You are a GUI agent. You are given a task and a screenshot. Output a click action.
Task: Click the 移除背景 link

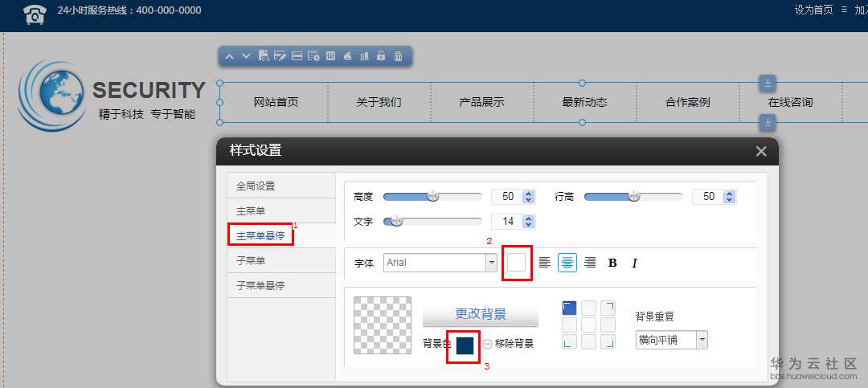(x=514, y=344)
